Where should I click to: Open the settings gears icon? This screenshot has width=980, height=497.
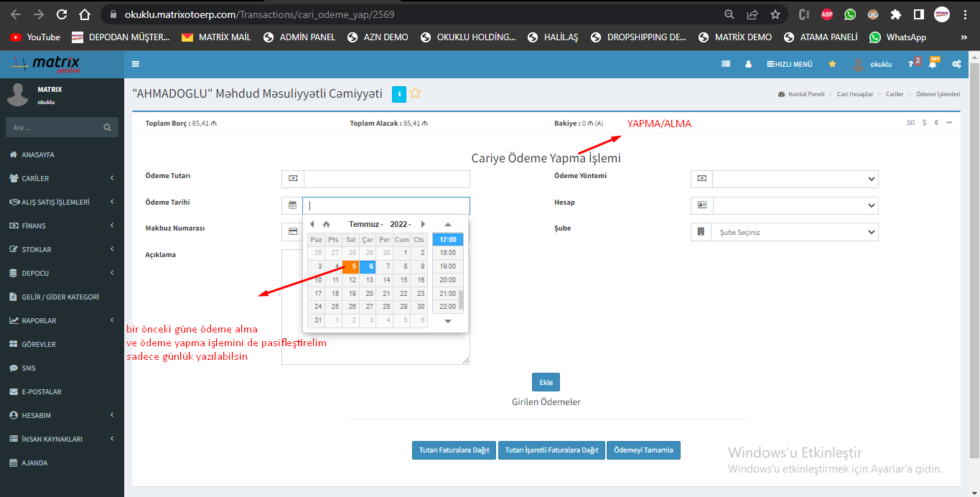[956, 64]
